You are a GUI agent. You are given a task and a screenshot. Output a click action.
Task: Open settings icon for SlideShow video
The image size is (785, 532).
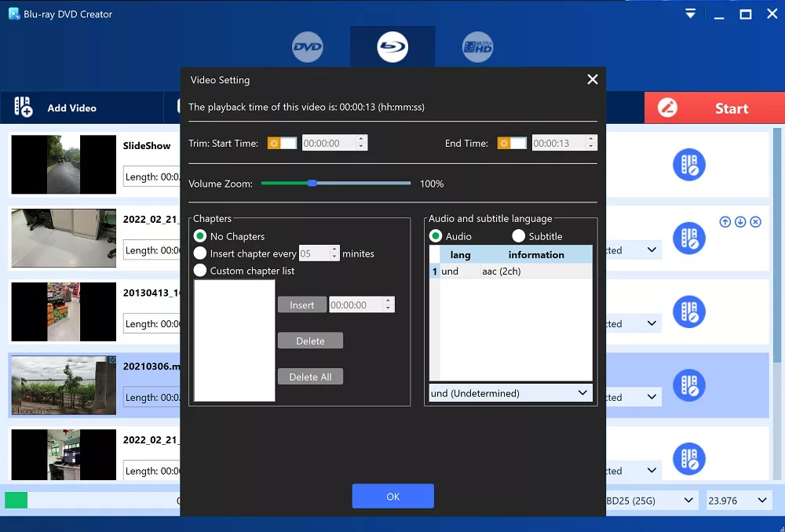click(688, 165)
